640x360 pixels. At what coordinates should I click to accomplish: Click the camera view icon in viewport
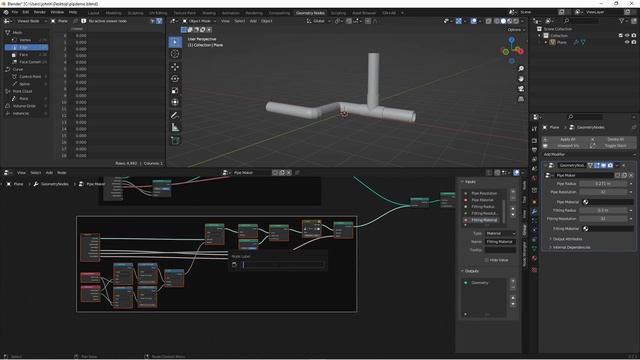point(521,89)
